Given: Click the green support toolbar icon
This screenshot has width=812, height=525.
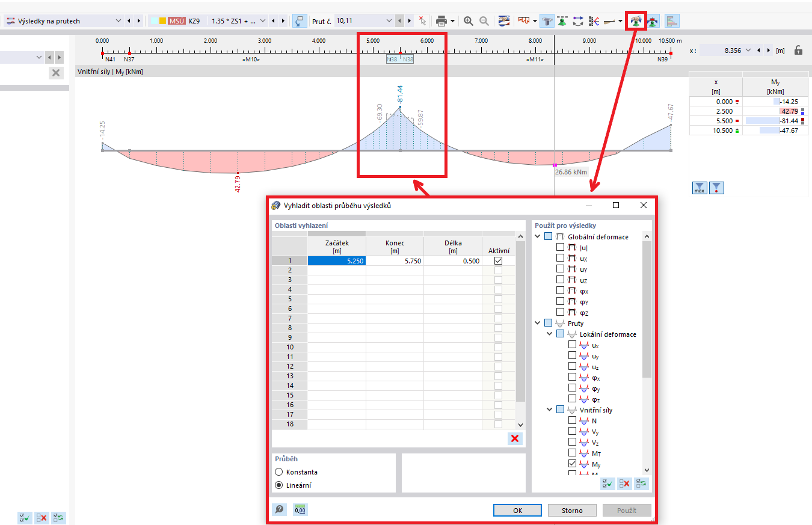Looking at the screenshot, I should click(x=562, y=21).
